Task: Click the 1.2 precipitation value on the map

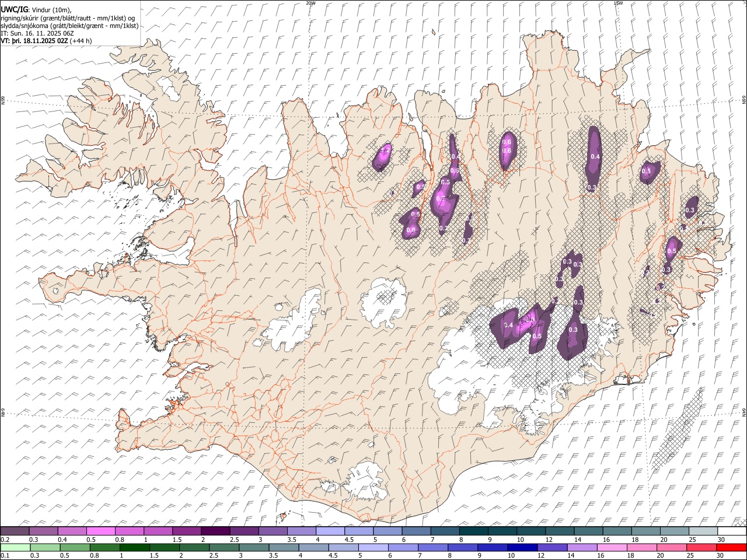Action: point(385,150)
